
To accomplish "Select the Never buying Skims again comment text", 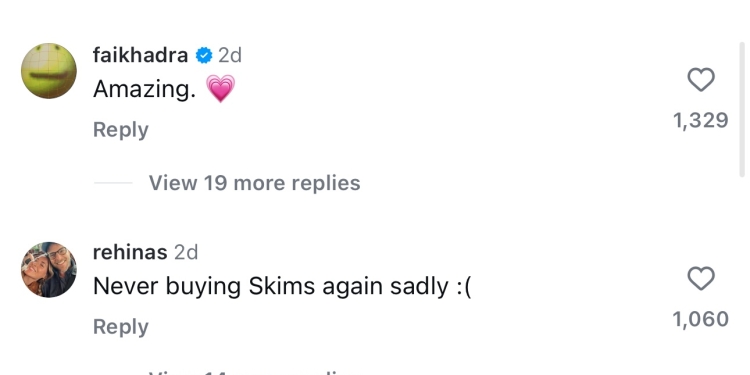I will click(x=282, y=287).
